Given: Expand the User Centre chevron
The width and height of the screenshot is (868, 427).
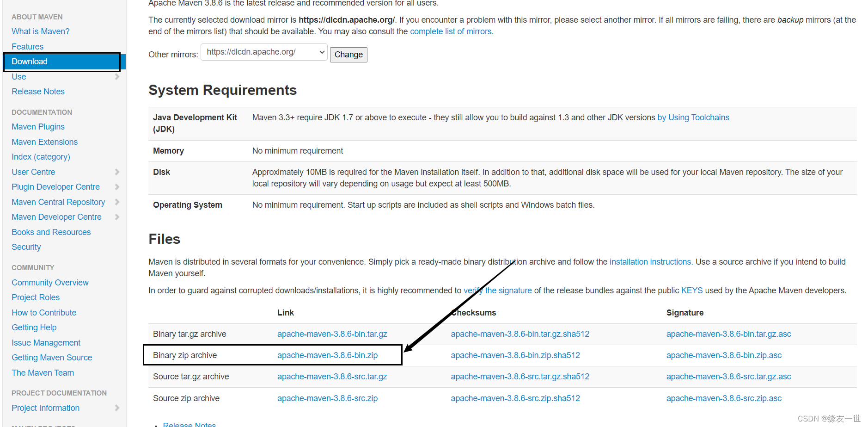Looking at the screenshot, I should pos(117,172).
